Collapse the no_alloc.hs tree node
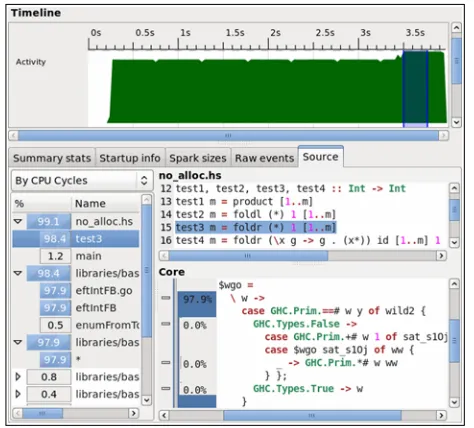The height and width of the screenshot is (428, 474). point(18,221)
